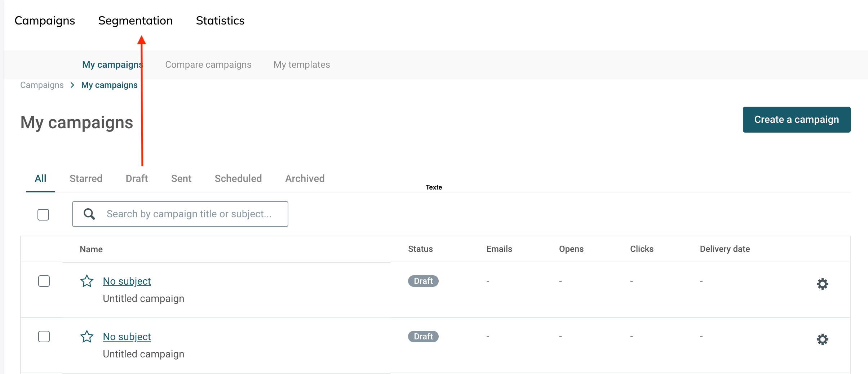
Task: Open the Campaigns top menu
Action: click(x=45, y=21)
